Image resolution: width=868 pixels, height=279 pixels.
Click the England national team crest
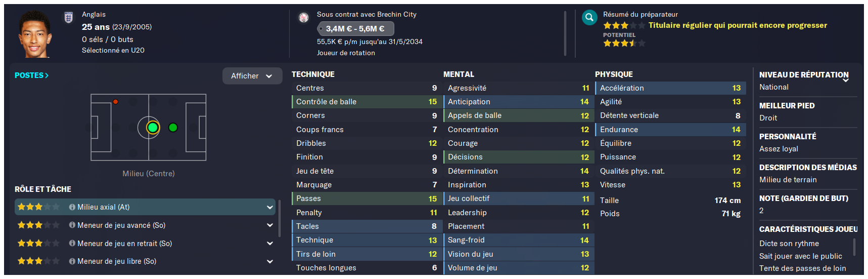pos(69,17)
